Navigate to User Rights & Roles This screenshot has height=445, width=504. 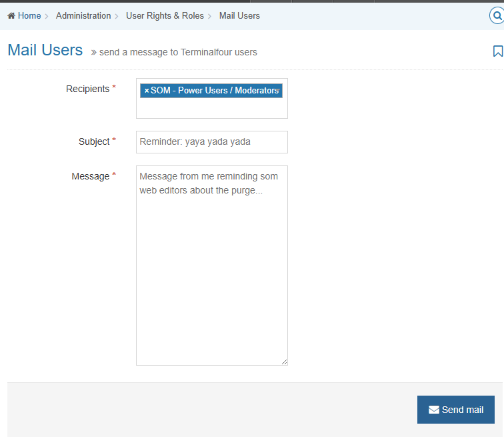click(165, 15)
